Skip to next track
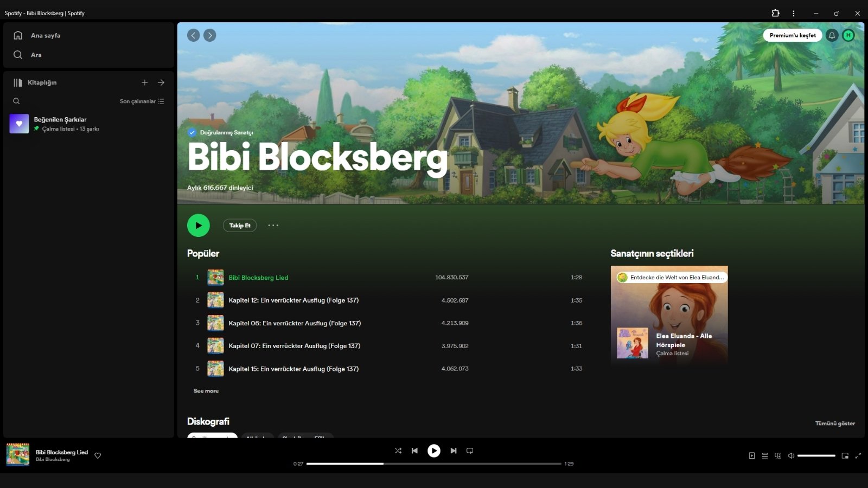This screenshot has height=488, width=868. (x=454, y=451)
